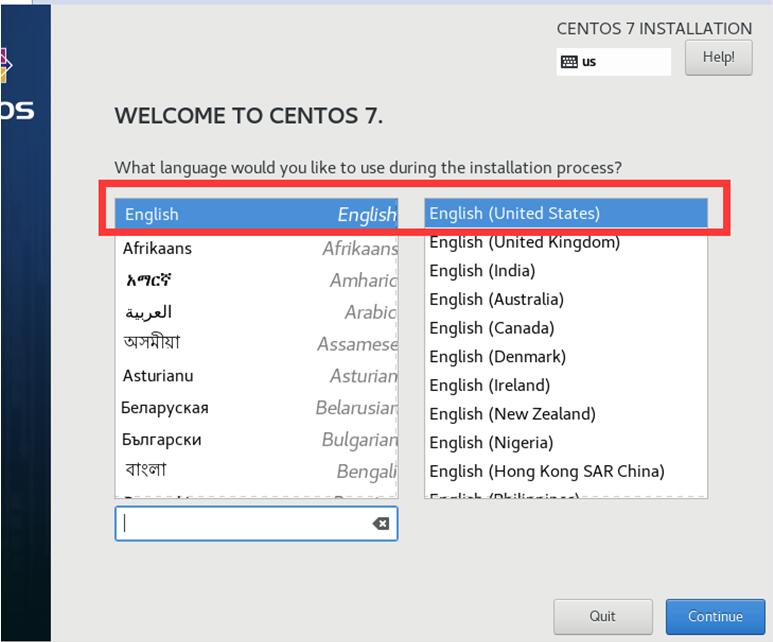This screenshot has width=773, height=642.
Task: Select Беларуская (Belarusian) language
Action: [x=256, y=408]
